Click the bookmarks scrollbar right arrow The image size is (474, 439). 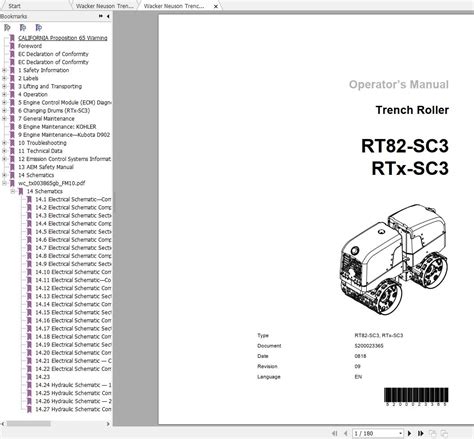pos(108,424)
